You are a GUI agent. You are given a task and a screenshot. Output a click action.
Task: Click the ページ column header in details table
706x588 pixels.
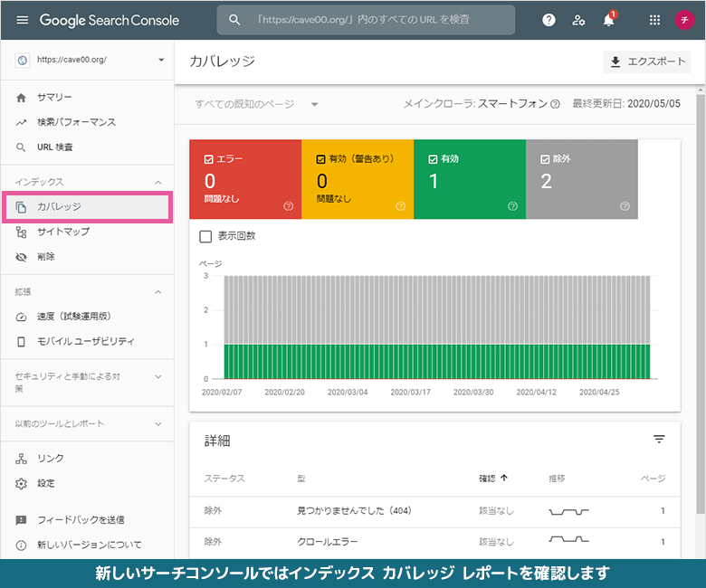tap(653, 479)
